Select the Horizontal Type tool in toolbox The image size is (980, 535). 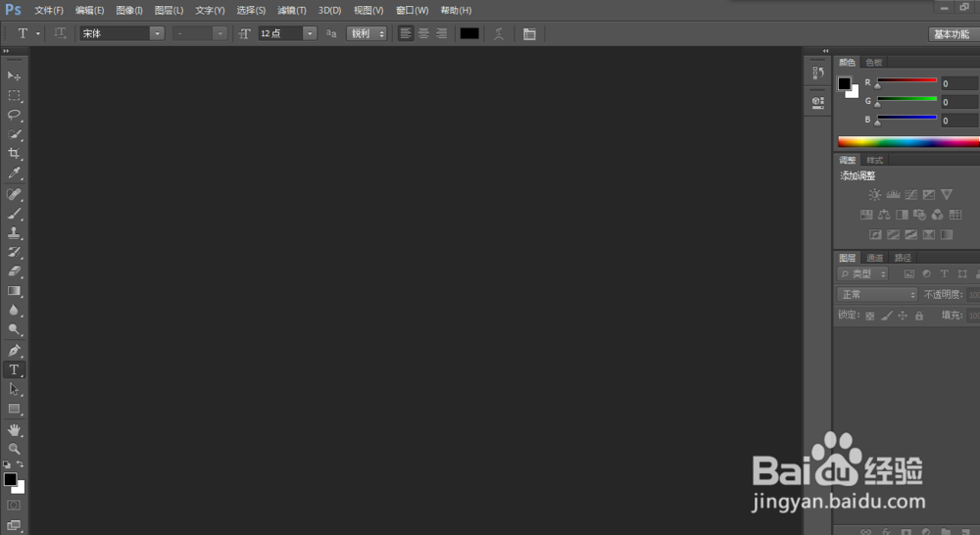[x=14, y=370]
